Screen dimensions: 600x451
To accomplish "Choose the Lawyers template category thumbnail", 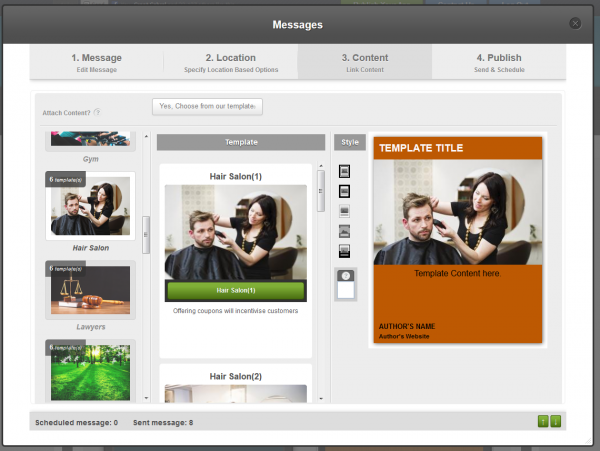I will [90, 291].
